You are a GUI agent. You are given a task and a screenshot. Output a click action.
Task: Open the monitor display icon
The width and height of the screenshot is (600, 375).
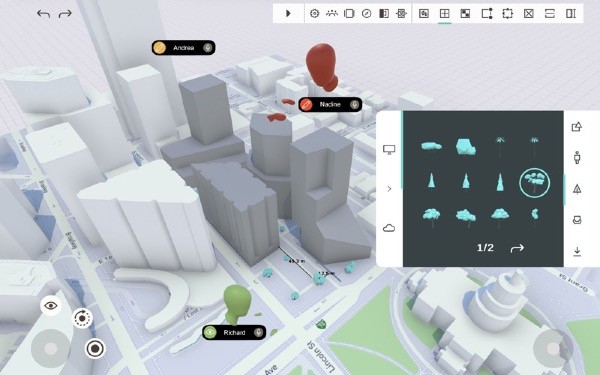[389, 150]
